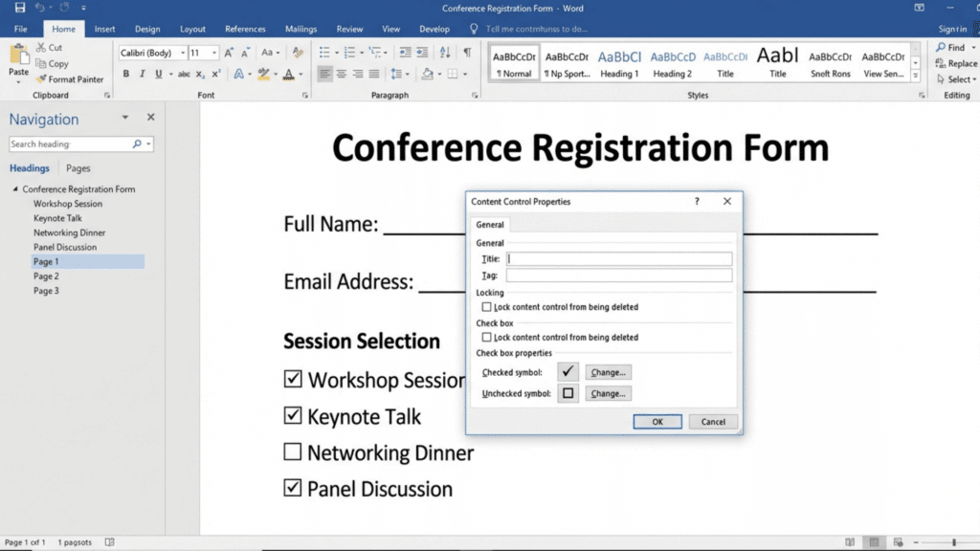Apply strikethrough to selected text
Viewport: 980px width, 551px height.
185,74
